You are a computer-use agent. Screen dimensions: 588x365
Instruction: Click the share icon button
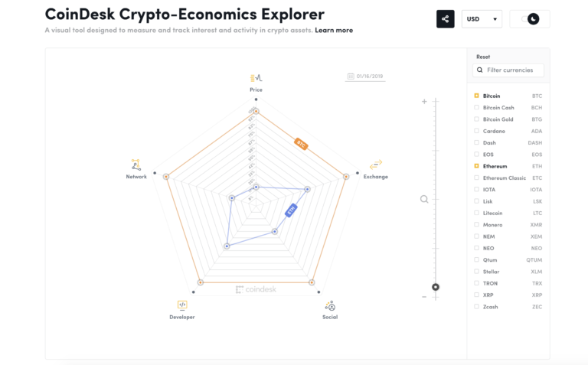445,19
